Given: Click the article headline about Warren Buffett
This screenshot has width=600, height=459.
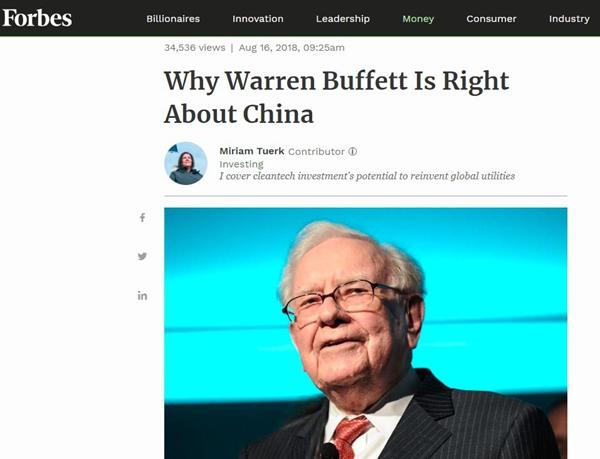Looking at the screenshot, I should [337, 97].
